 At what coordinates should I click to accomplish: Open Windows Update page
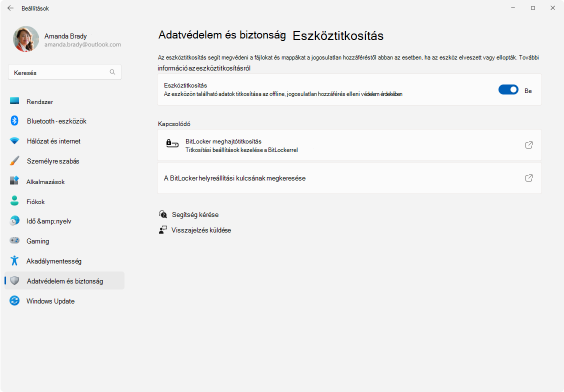coord(64,301)
